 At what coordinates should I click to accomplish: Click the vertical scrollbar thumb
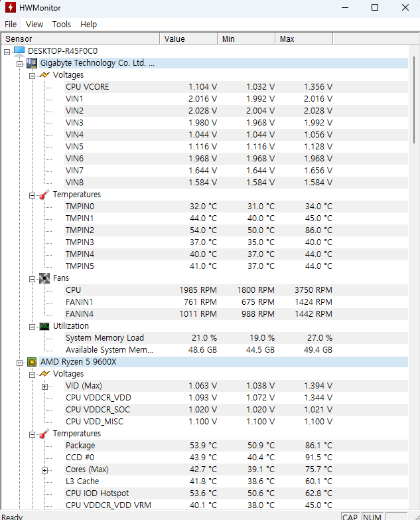click(414, 100)
